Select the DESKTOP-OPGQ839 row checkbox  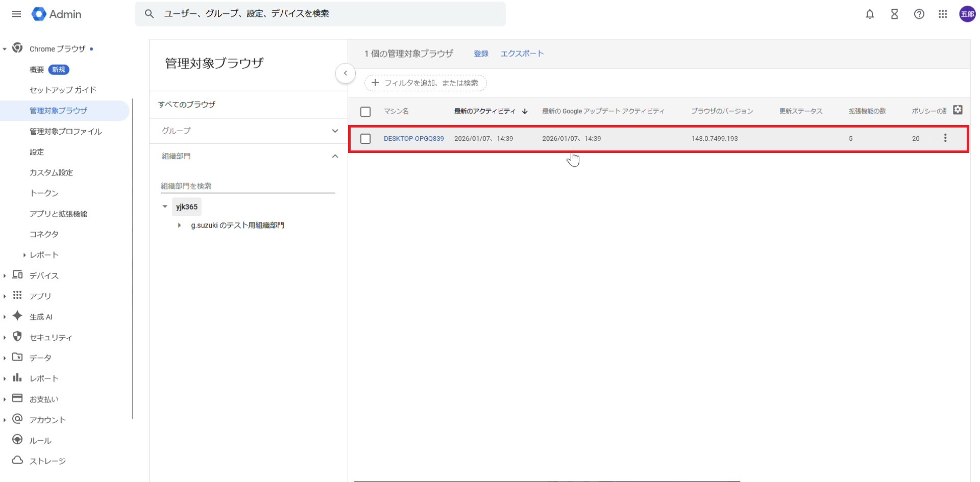(x=365, y=139)
